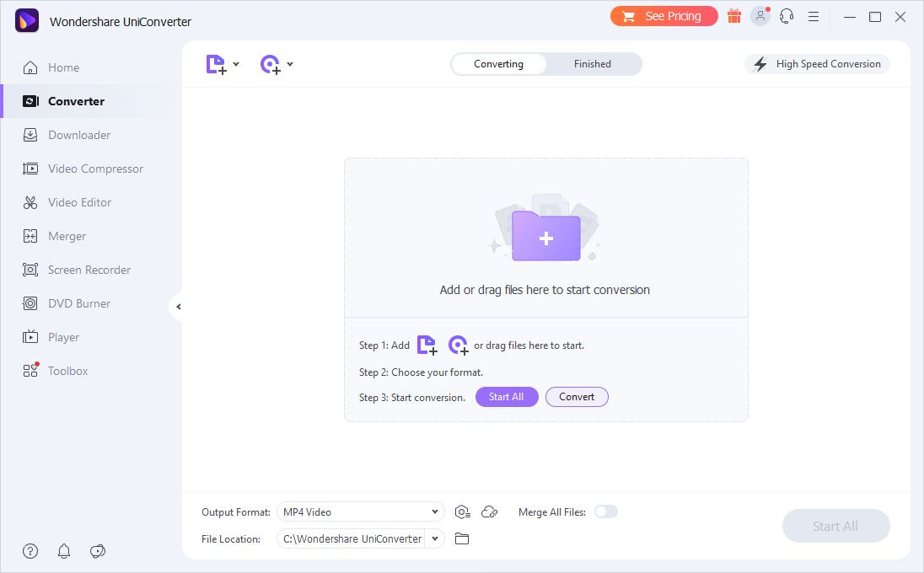Expand the Add Files dropdown arrow
The width and height of the screenshot is (924, 573).
click(x=236, y=64)
